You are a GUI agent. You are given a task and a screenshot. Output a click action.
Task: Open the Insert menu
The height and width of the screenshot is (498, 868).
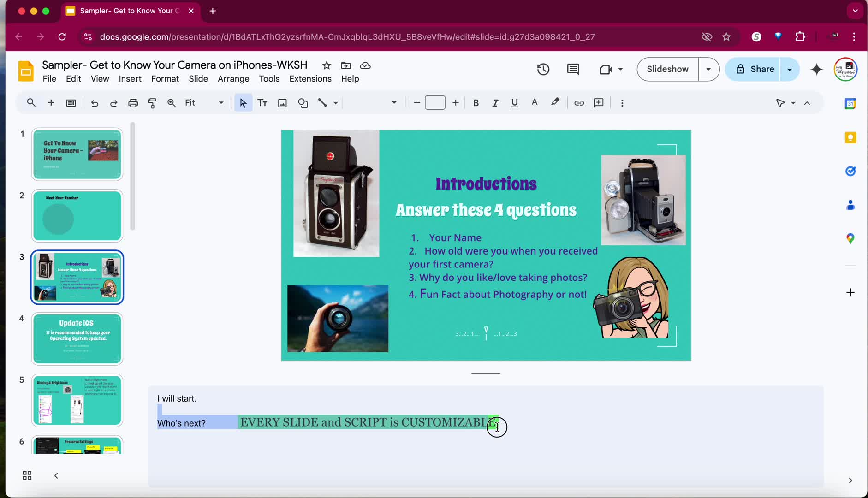coord(130,79)
